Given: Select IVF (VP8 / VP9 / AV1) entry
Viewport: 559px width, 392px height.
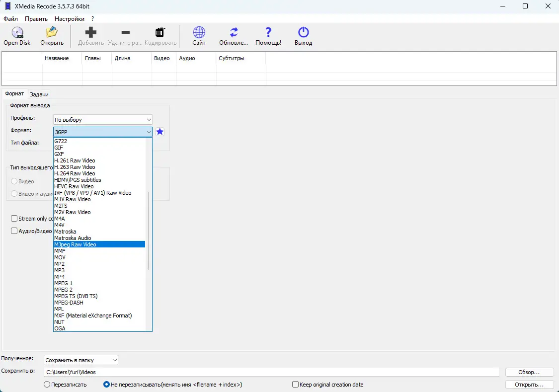Looking at the screenshot, I should click(x=99, y=193).
